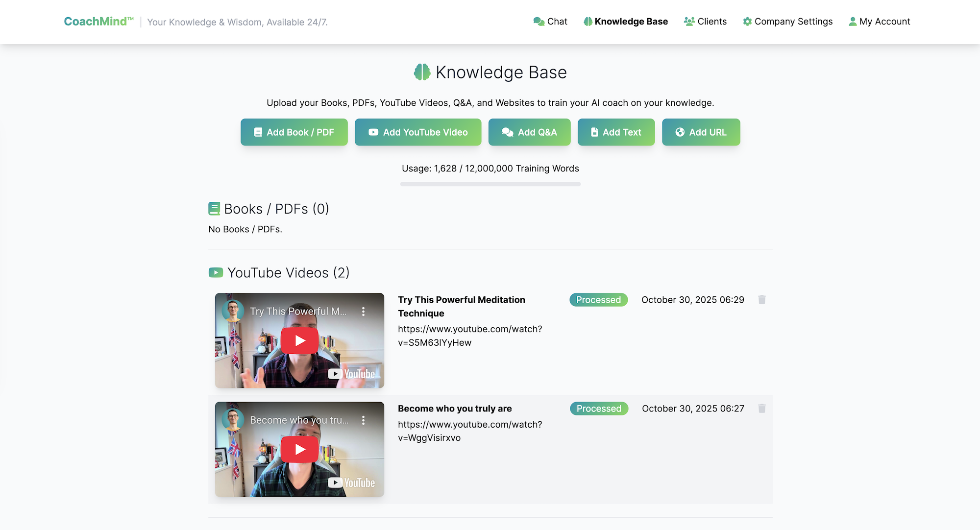This screenshot has height=530, width=980.
Task: Open the three-dot menu on the meditation thumbnail
Action: pyautogui.click(x=363, y=311)
